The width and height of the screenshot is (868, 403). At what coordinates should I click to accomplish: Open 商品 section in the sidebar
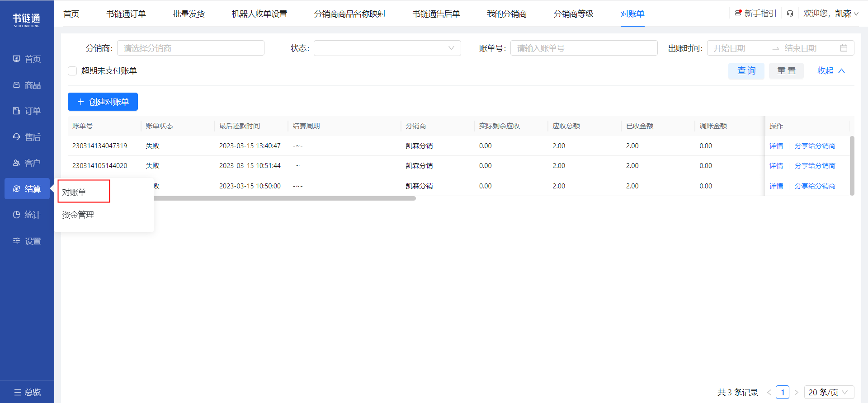coord(27,85)
